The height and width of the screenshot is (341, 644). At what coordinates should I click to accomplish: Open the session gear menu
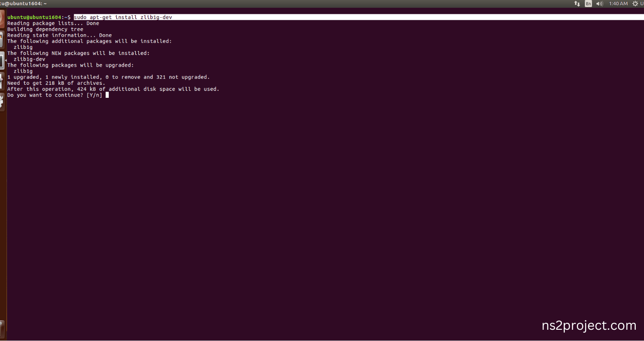[x=635, y=3]
